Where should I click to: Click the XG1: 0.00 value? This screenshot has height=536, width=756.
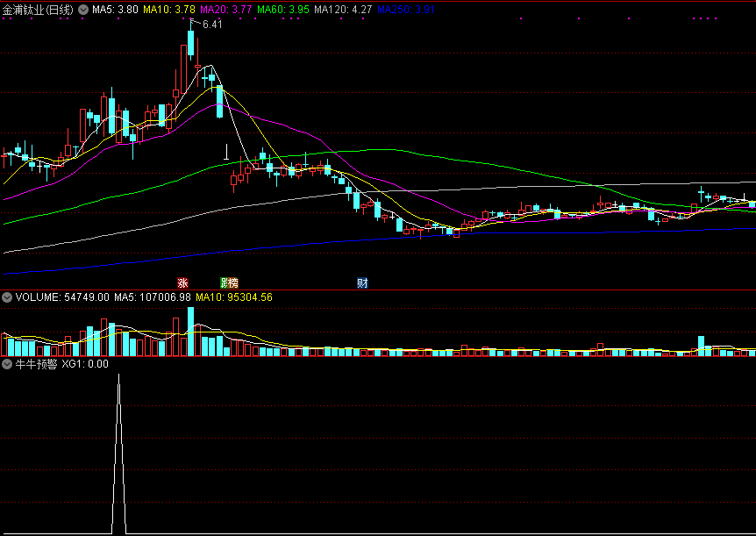pyautogui.click(x=85, y=364)
